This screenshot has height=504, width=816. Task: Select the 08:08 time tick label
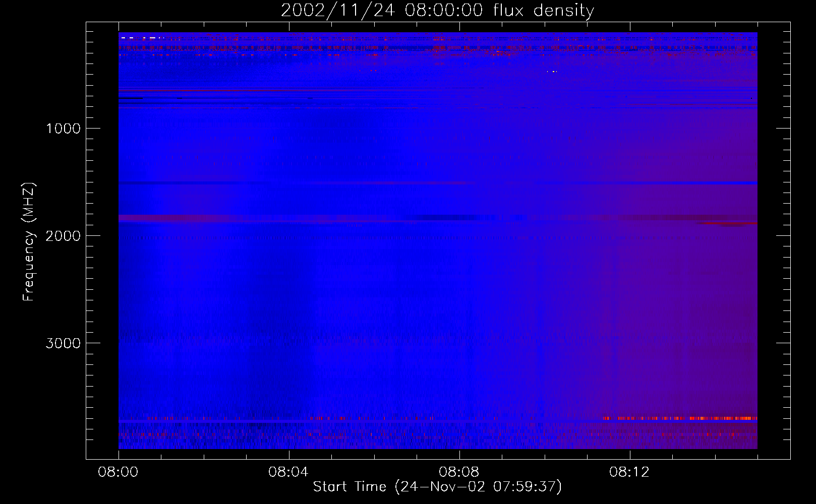459,472
